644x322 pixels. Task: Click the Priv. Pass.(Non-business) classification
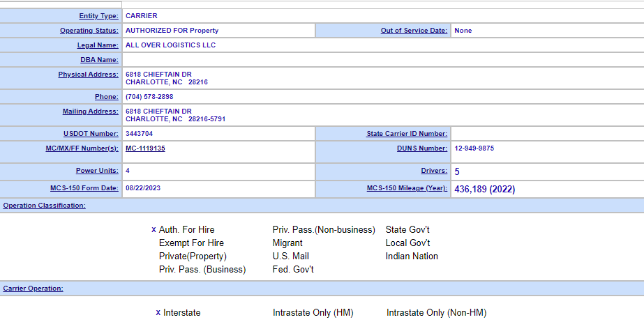pos(324,230)
